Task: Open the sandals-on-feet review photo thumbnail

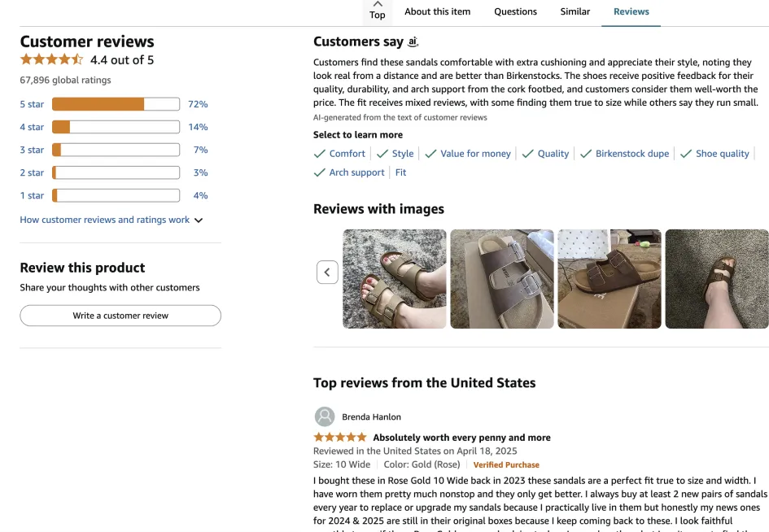Action: tap(395, 279)
